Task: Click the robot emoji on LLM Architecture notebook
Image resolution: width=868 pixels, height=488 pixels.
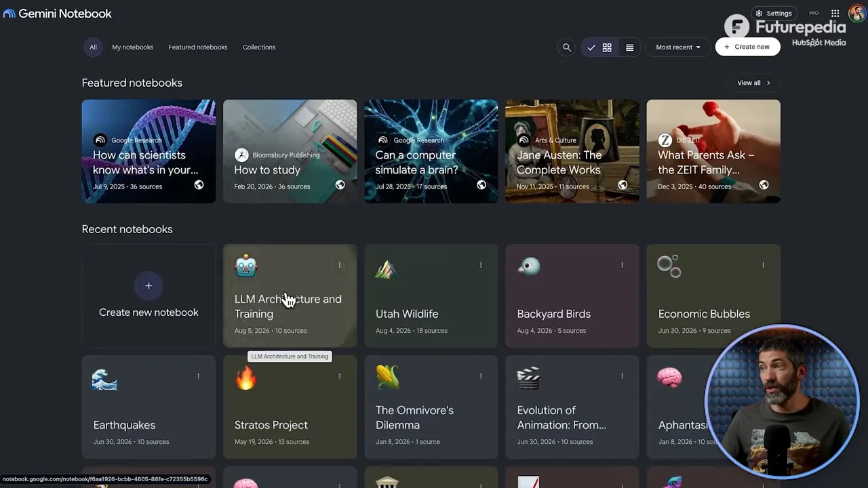Action: coord(245,266)
